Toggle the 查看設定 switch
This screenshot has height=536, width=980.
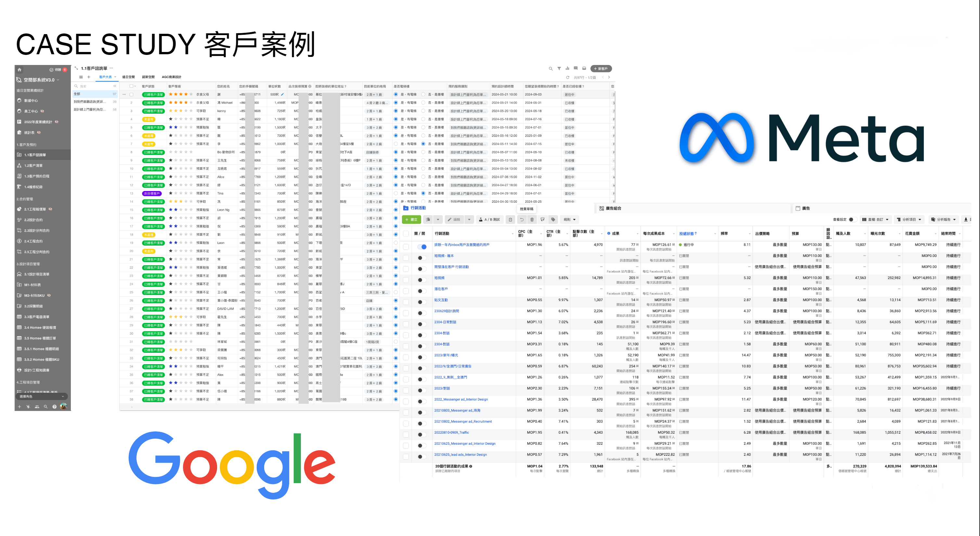(853, 220)
